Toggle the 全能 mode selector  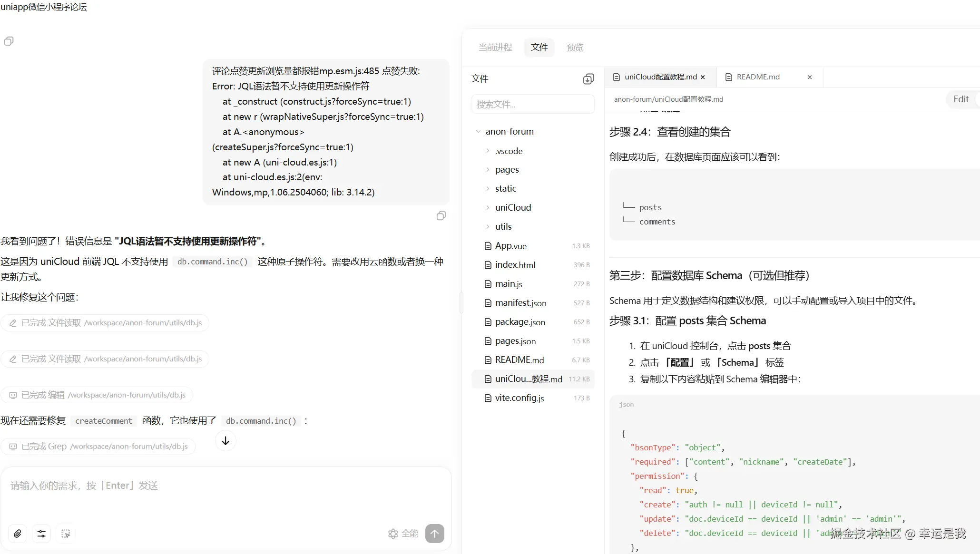point(403,534)
